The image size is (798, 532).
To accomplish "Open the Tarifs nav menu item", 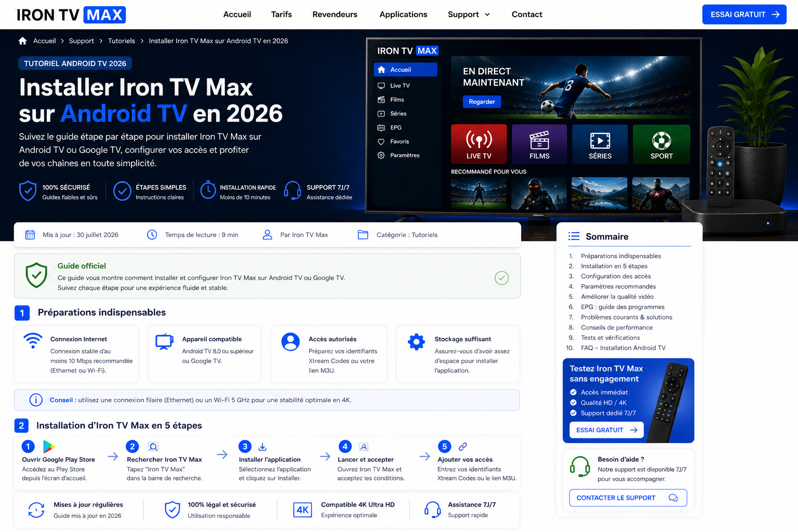I will point(282,15).
